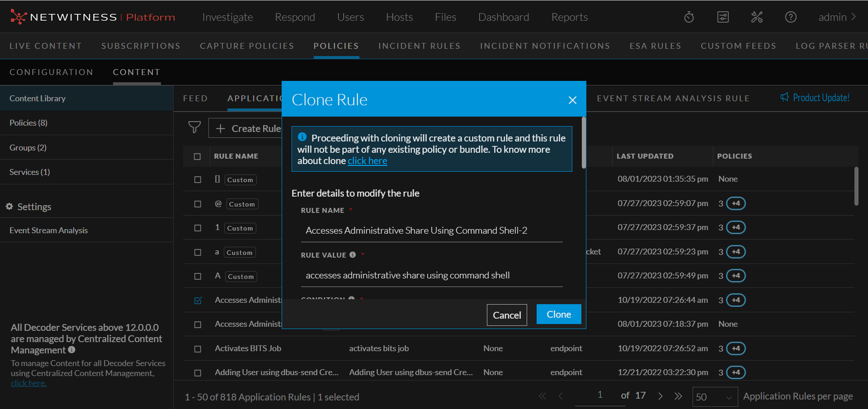Uncheck the selected Accesses Administrative rule checkbox
This screenshot has height=409, width=868.
[x=198, y=301]
